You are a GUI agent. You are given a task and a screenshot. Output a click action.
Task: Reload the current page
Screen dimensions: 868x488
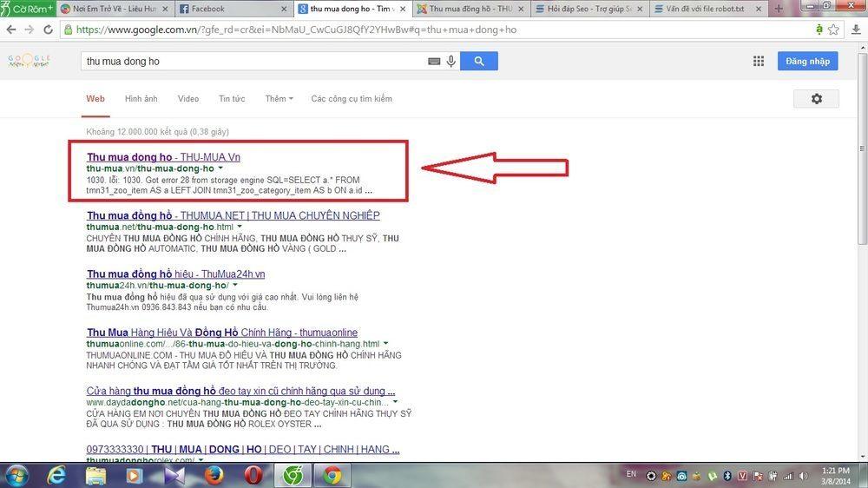(48, 30)
